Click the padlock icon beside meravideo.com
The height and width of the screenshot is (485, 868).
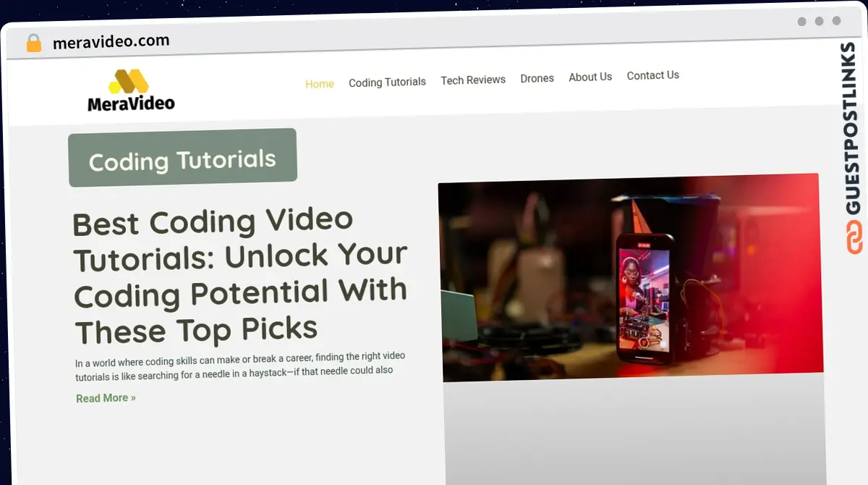click(x=34, y=43)
